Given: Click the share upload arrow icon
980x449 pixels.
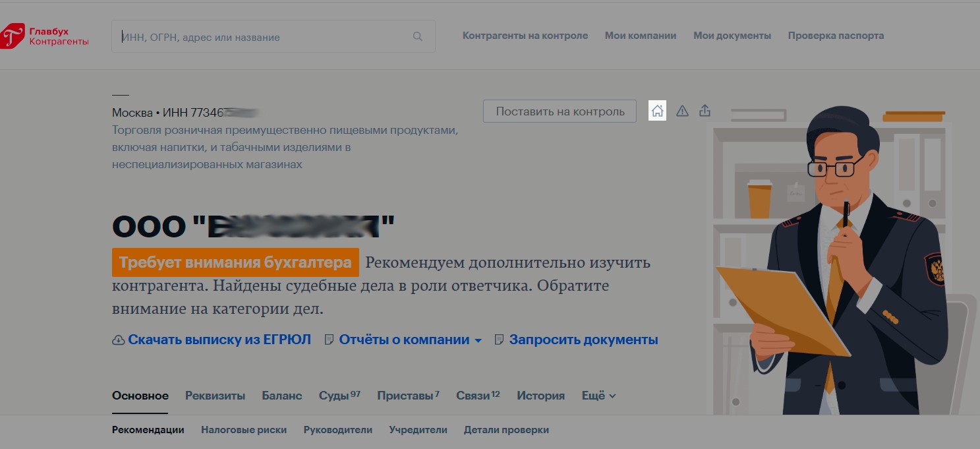Looking at the screenshot, I should 705,111.
